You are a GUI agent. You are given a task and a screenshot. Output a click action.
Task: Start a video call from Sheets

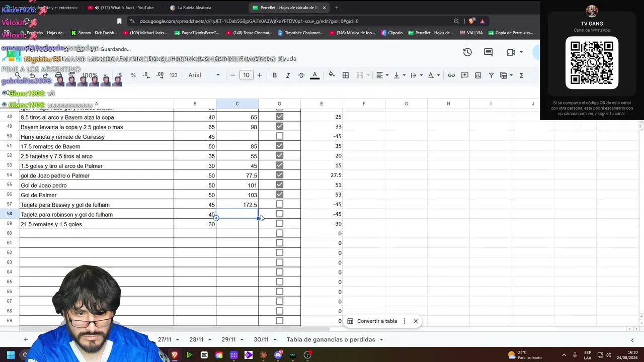click(511, 52)
